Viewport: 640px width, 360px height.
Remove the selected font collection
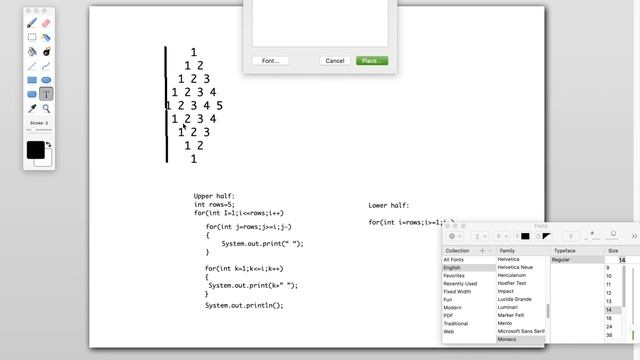tap(490, 251)
